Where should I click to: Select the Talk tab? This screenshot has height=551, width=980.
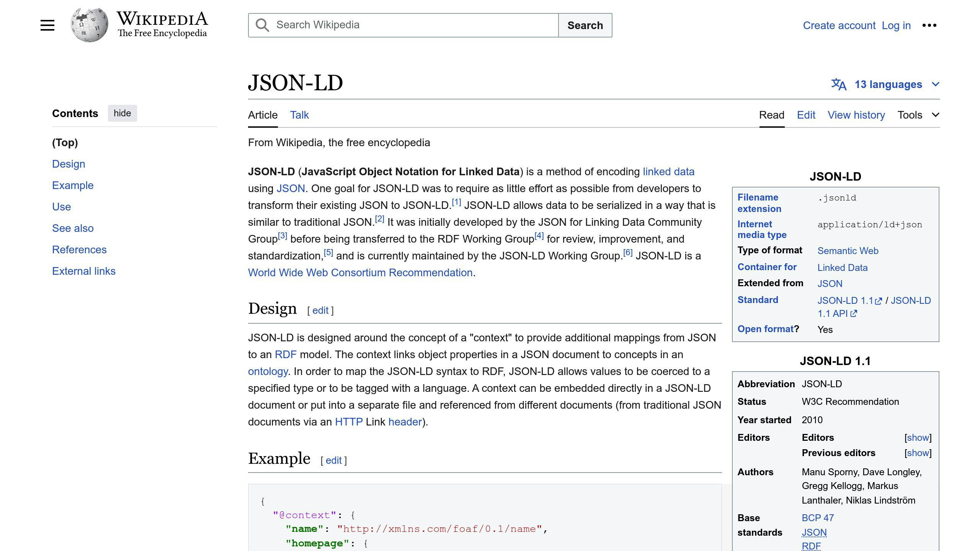[299, 115]
